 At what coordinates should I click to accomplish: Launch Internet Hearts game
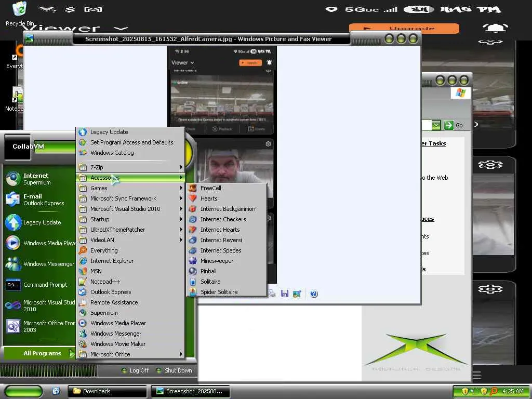tap(226, 230)
